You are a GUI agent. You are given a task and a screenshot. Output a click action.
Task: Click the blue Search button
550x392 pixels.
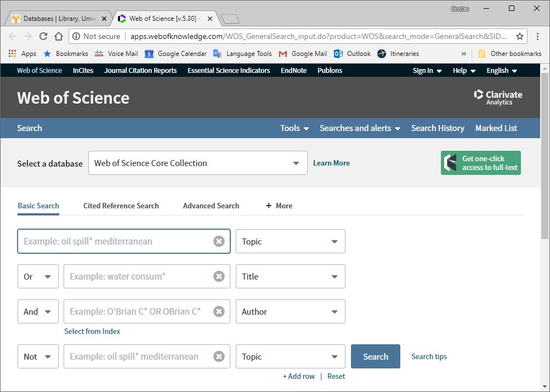[375, 356]
